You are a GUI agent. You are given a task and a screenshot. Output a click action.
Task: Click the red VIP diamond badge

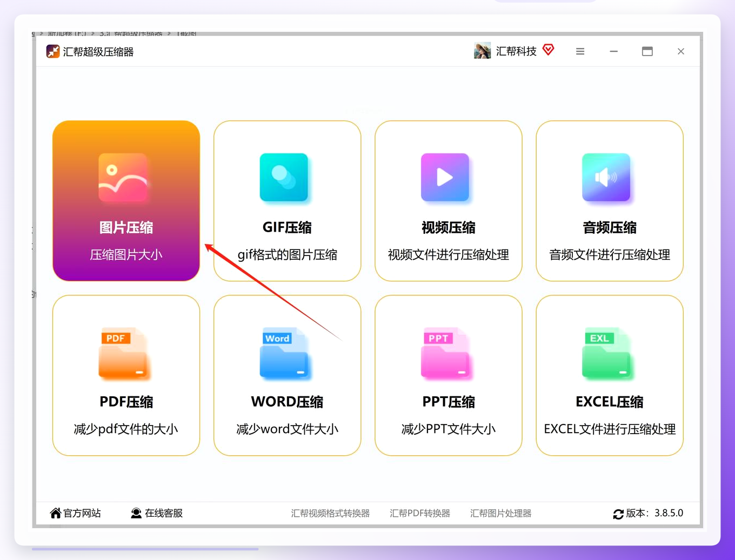tap(549, 50)
